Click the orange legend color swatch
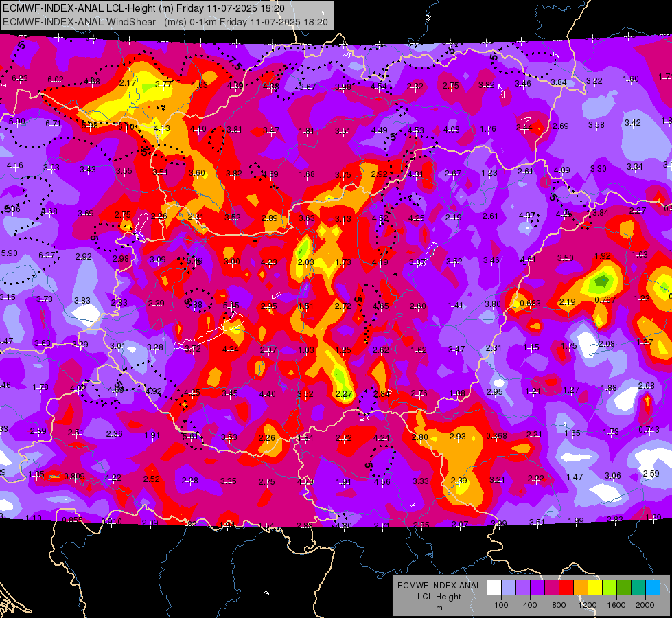This screenshot has height=618, width=672. point(581,588)
